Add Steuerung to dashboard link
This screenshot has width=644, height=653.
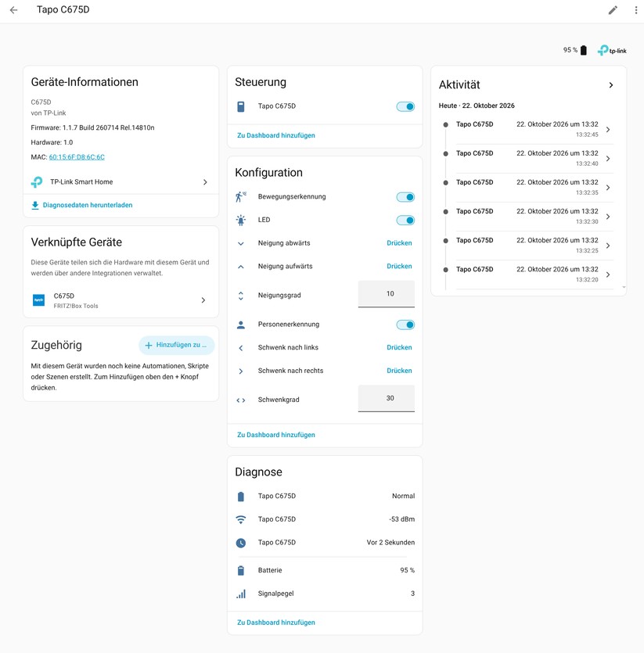276,135
